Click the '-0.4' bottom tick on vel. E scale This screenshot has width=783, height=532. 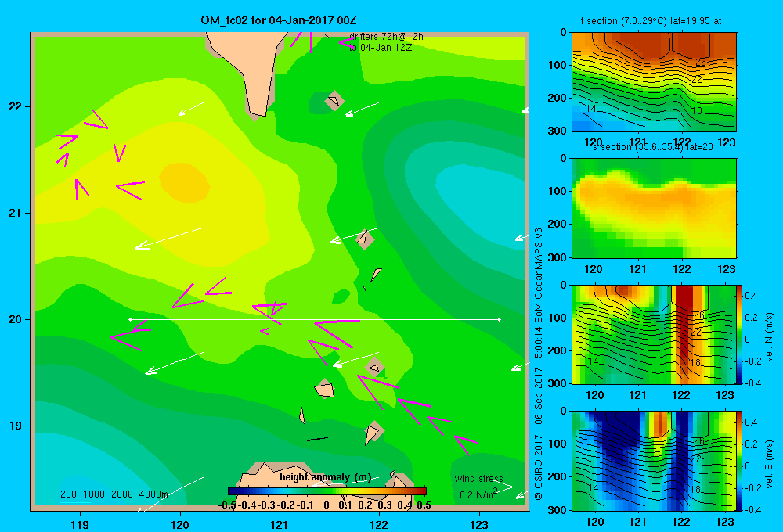click(752, 509)
